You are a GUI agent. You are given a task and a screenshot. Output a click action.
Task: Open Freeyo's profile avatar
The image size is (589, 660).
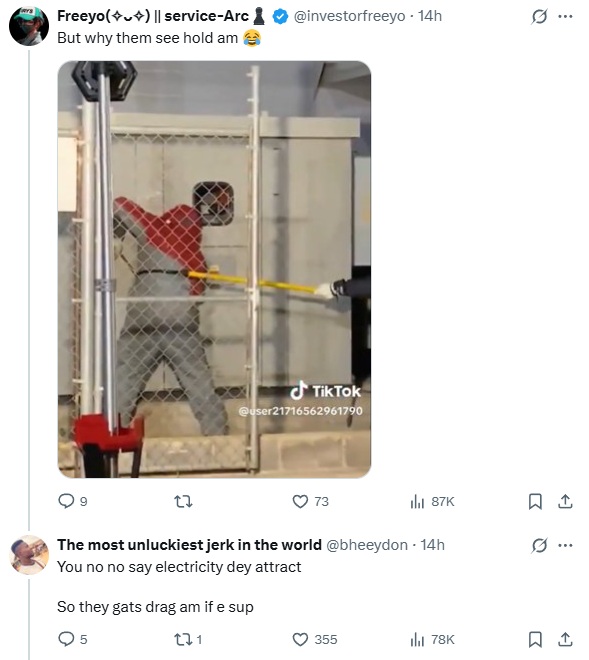(x=29, y=26)
